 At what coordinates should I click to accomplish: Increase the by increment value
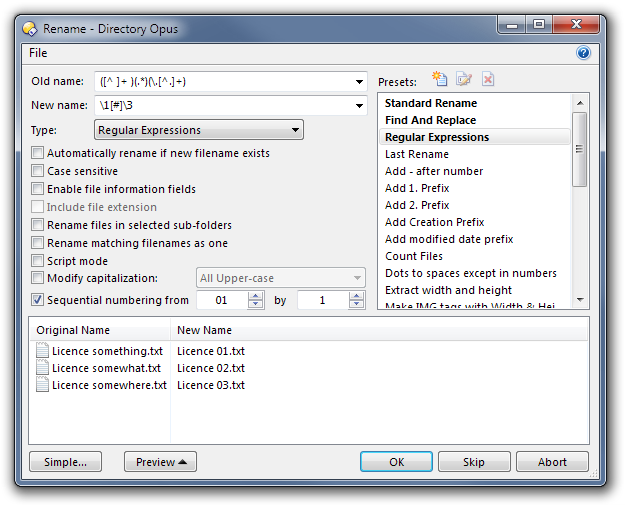click(357, 296)
